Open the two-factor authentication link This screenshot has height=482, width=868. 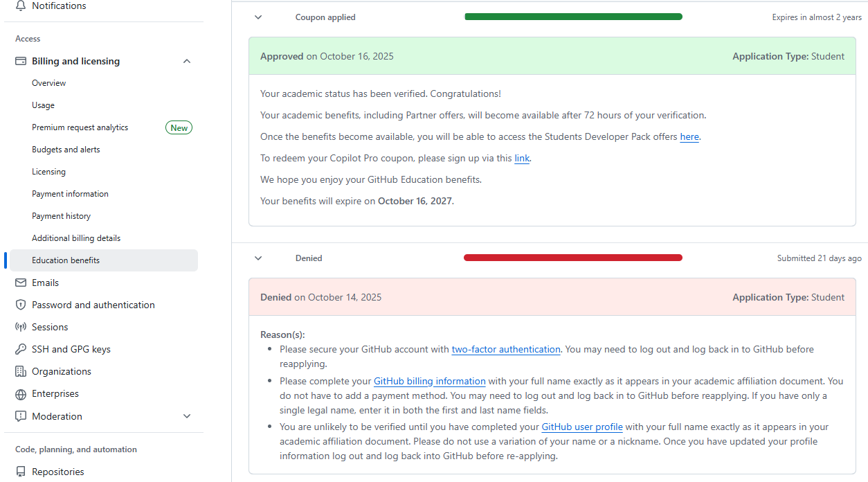(506, 350)
